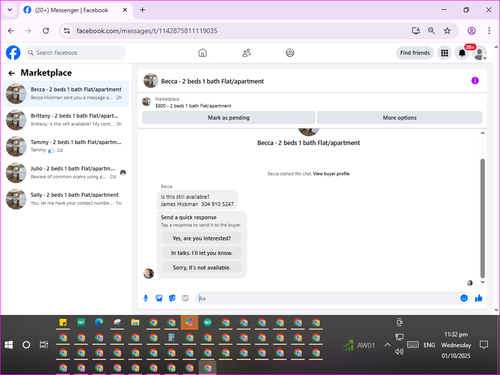Image resolution: width=500 pixels, height=375 pixels.
Task: Click the install app icon in address bar
Action: (x=416, y=31)
